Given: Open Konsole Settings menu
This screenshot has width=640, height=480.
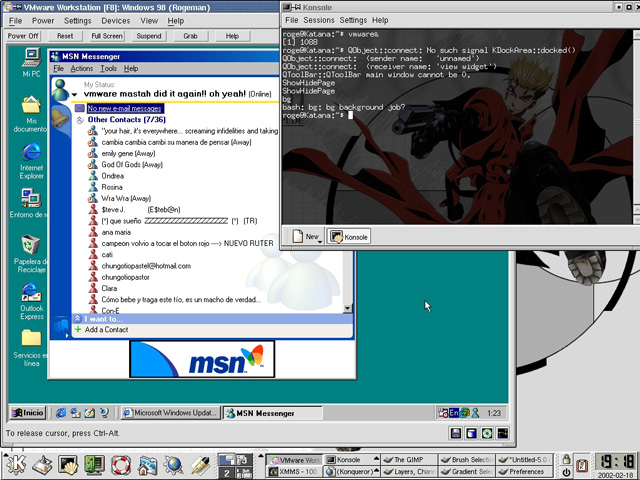Looking at the screenshot, I should [x=353, y=20].
